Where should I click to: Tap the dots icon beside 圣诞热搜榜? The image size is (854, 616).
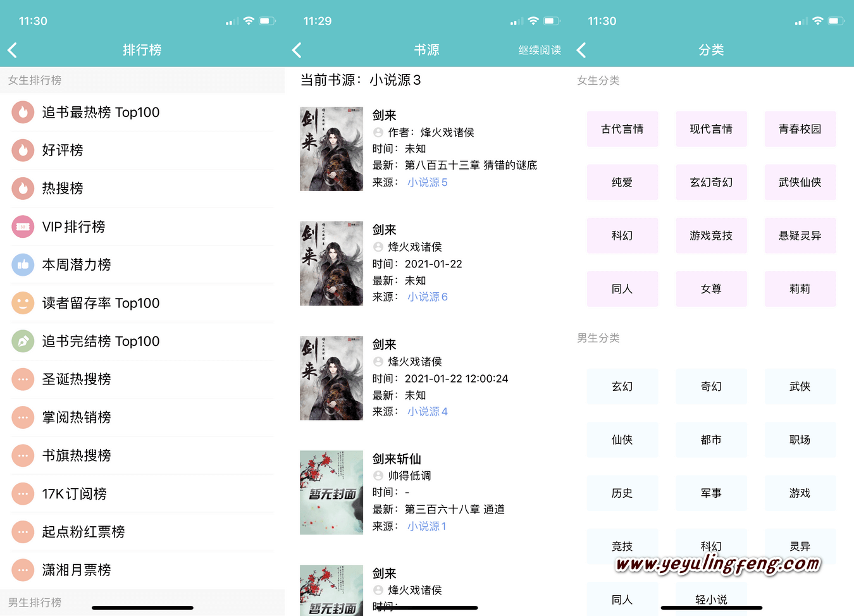click(x=23, y=379)
